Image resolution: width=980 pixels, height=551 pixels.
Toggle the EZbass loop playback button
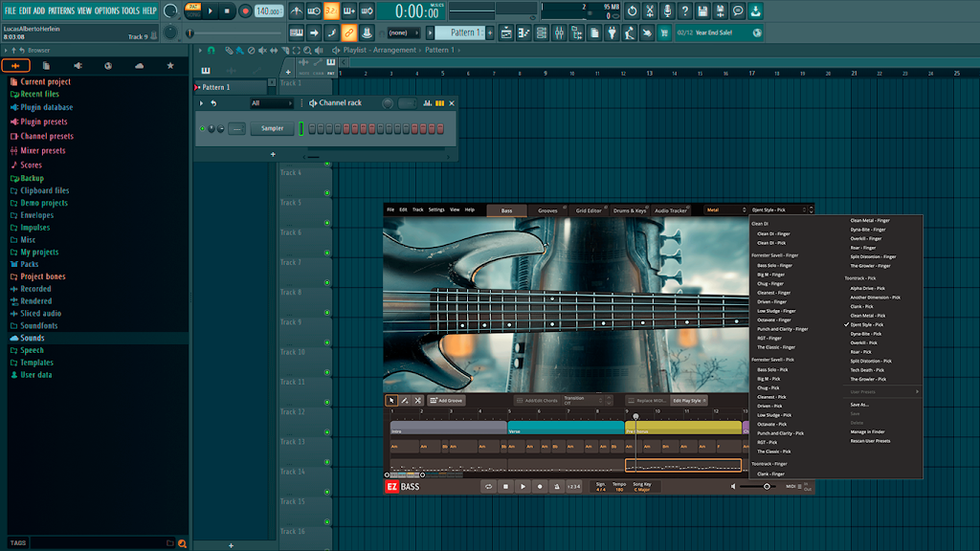(488, 487)
